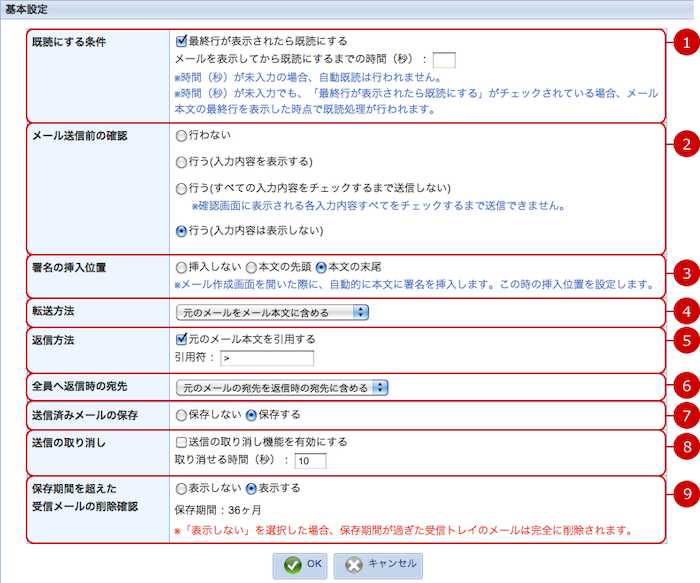Select 行わない radio button
The image size is (700, 583).
181,136
